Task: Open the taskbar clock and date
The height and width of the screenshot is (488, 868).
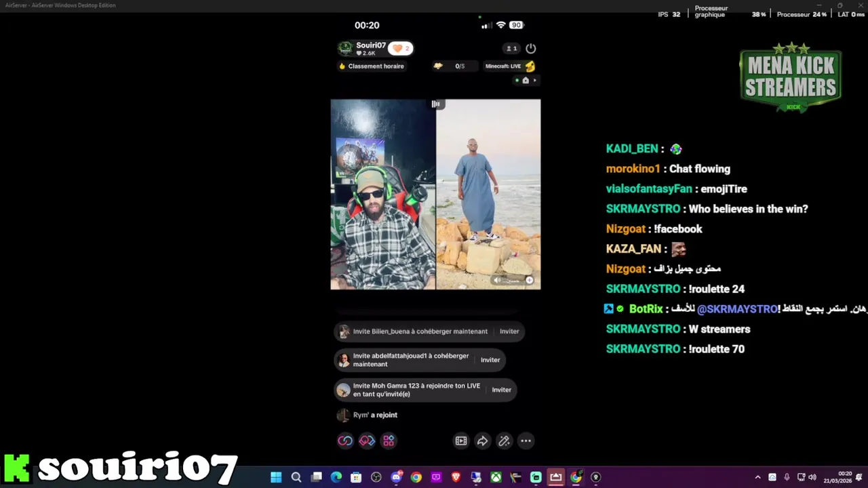Action: [838, 477]
